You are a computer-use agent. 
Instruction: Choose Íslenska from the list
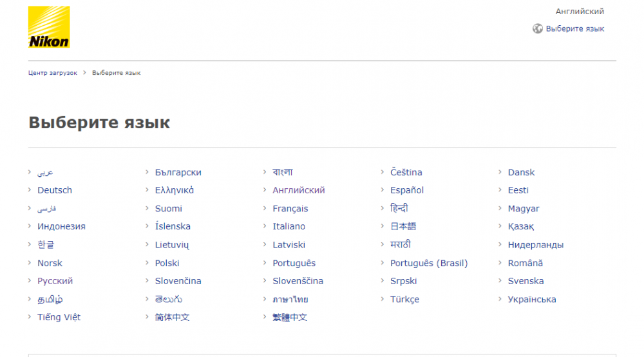pos(173,226)
